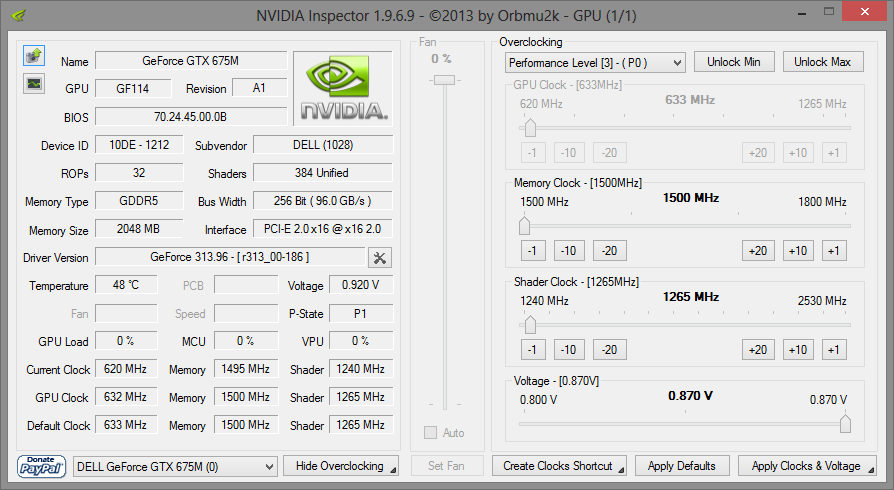This screenshot has height=490, width=894.
Task: Increase Shader Clock by 1 MHz
Action: point(834,350)
